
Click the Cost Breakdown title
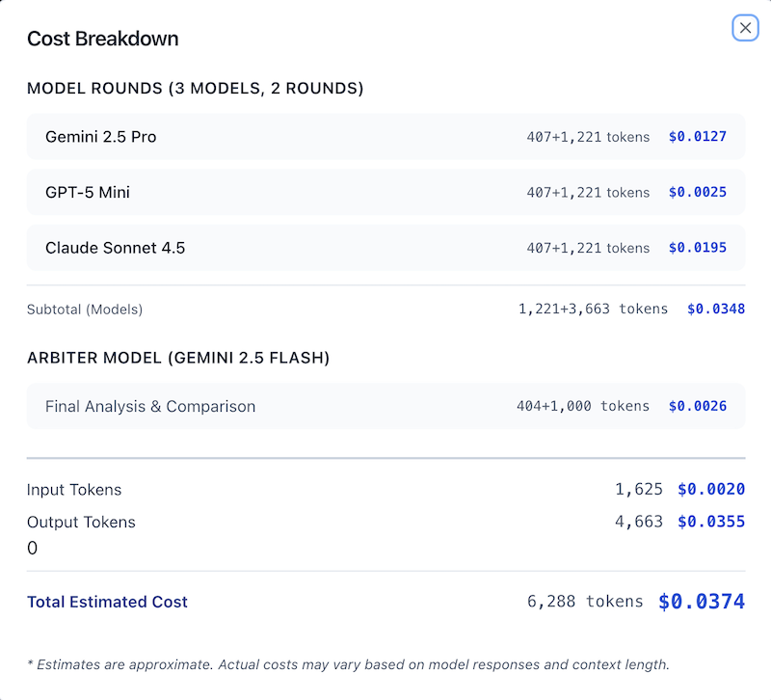[103, 39]
